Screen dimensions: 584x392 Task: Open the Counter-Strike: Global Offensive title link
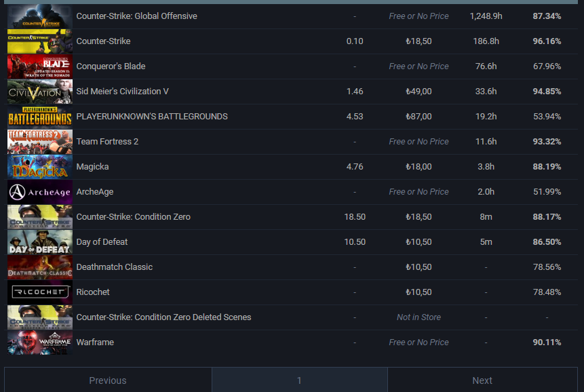[137, 16]
